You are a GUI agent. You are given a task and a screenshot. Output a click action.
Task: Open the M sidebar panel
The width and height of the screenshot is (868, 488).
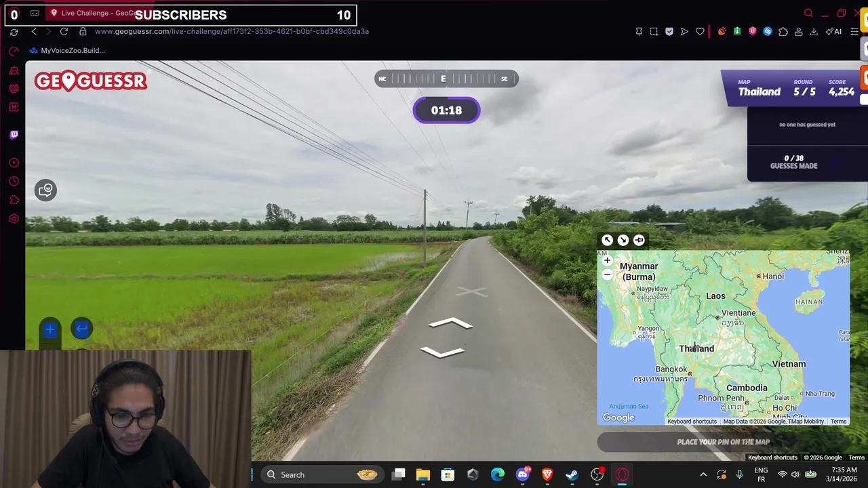pos(14,107)
